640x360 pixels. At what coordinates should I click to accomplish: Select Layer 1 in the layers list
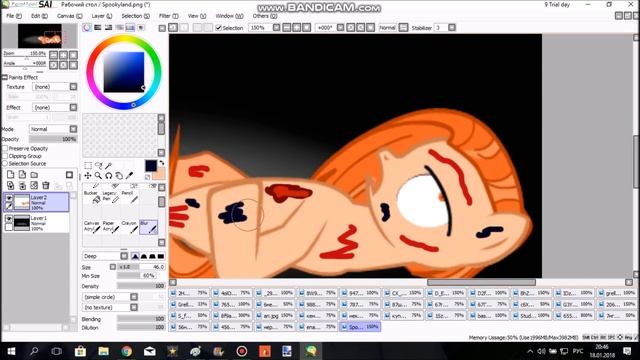36,223
